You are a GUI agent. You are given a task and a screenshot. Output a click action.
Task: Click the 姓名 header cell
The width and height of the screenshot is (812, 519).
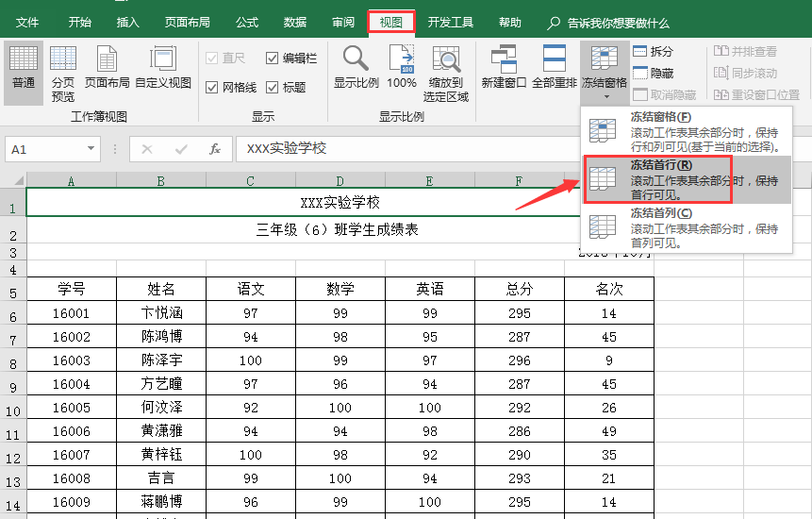tap(161, 289)
